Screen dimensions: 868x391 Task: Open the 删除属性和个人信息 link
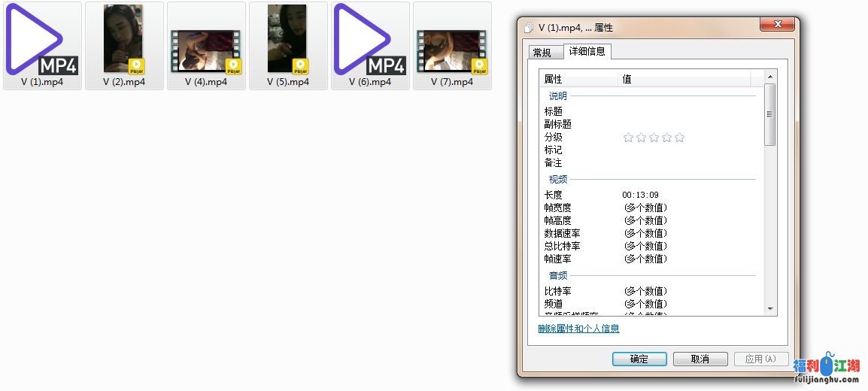click(x=578, y=329)
